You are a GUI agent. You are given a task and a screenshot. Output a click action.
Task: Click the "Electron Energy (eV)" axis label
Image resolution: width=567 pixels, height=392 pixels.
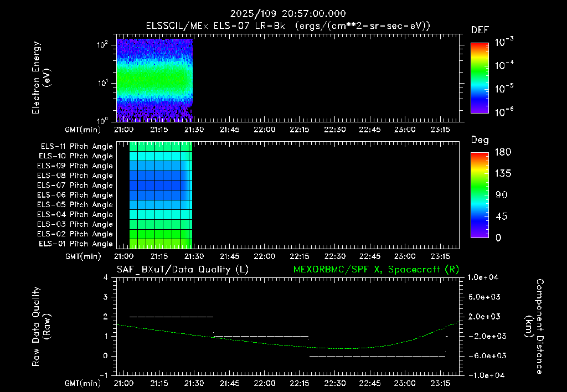coord(41,78)
